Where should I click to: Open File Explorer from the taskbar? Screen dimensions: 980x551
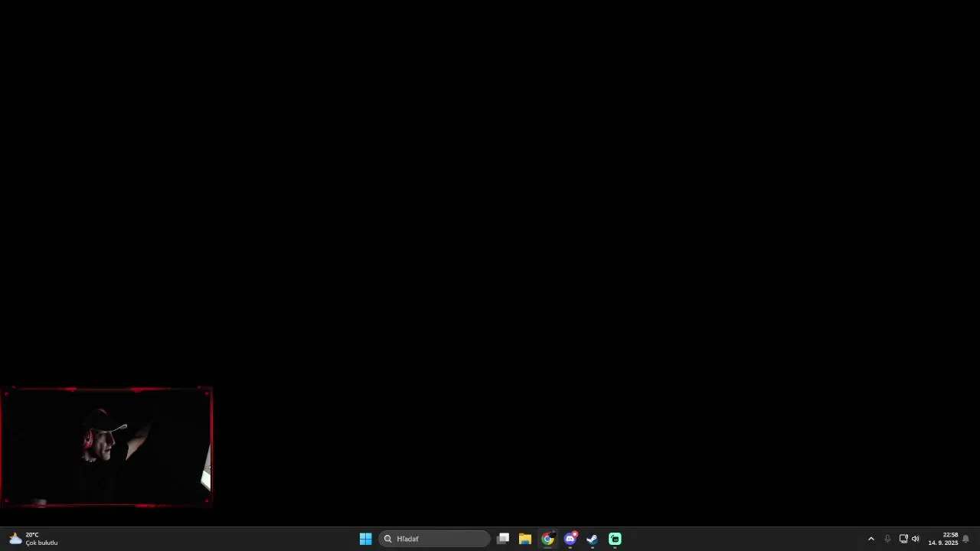pos(525,539)
